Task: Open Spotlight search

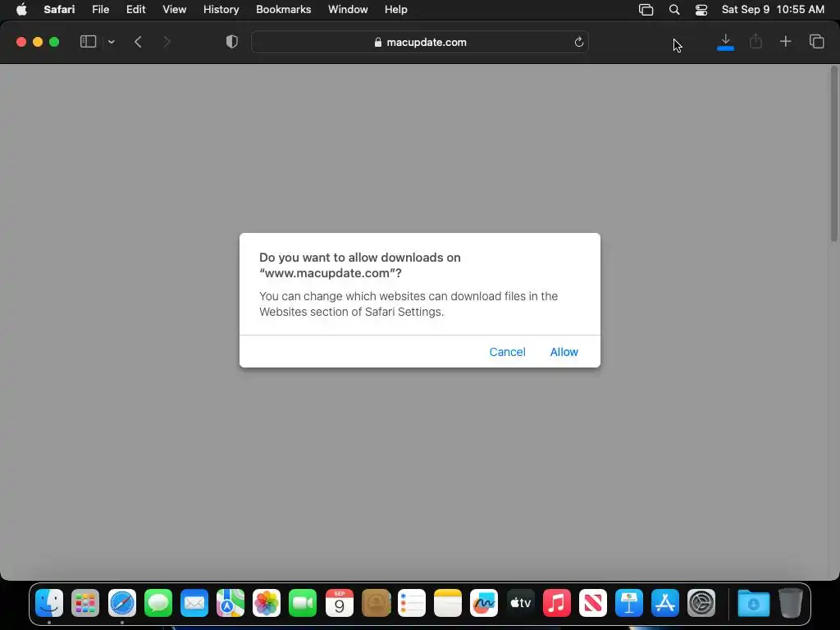Action: click(674, 10)
